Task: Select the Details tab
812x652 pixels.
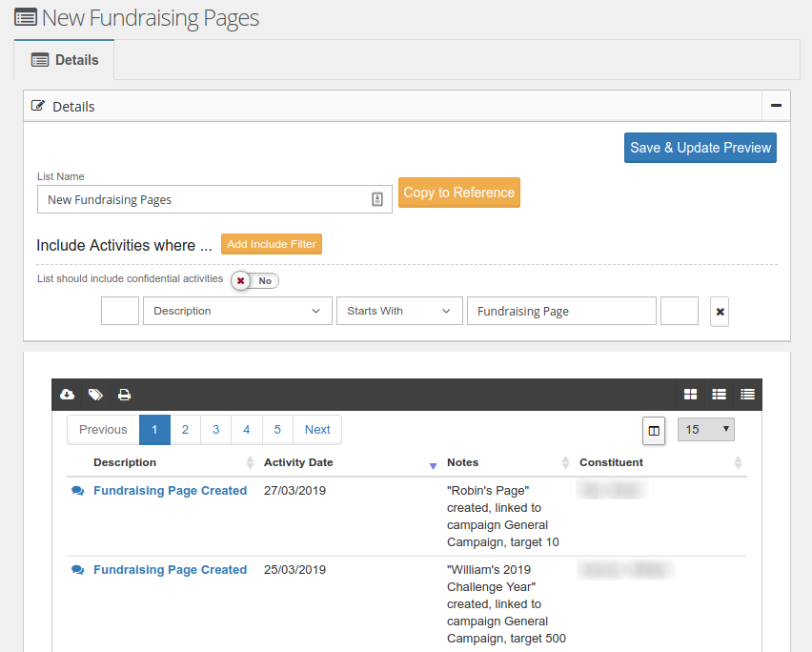Action: [65, 60]
